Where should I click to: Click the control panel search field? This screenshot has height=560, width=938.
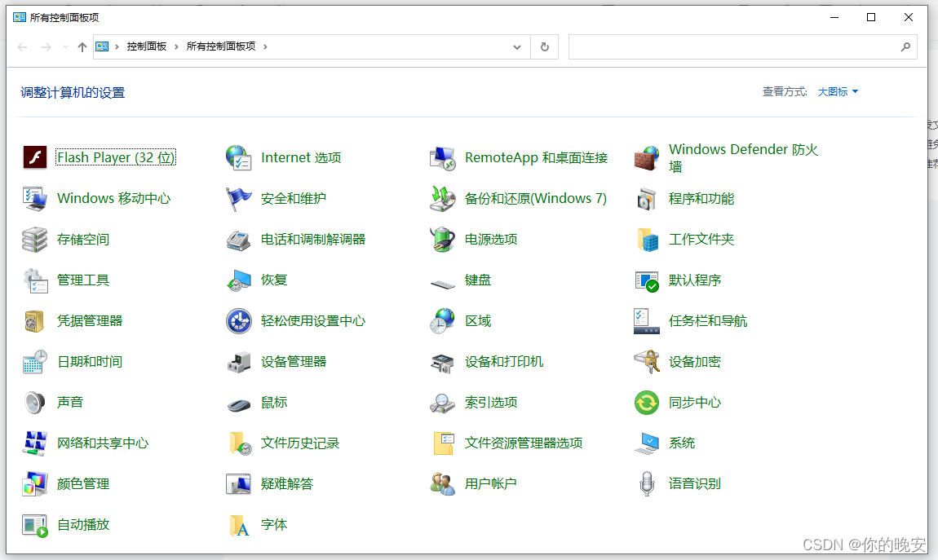(x=743, y=46)
